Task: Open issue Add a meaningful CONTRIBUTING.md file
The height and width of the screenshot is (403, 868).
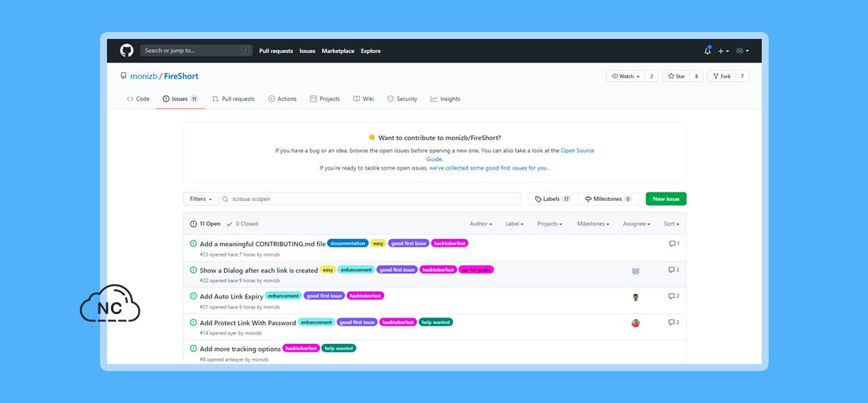Action: [x=262, y=244]
